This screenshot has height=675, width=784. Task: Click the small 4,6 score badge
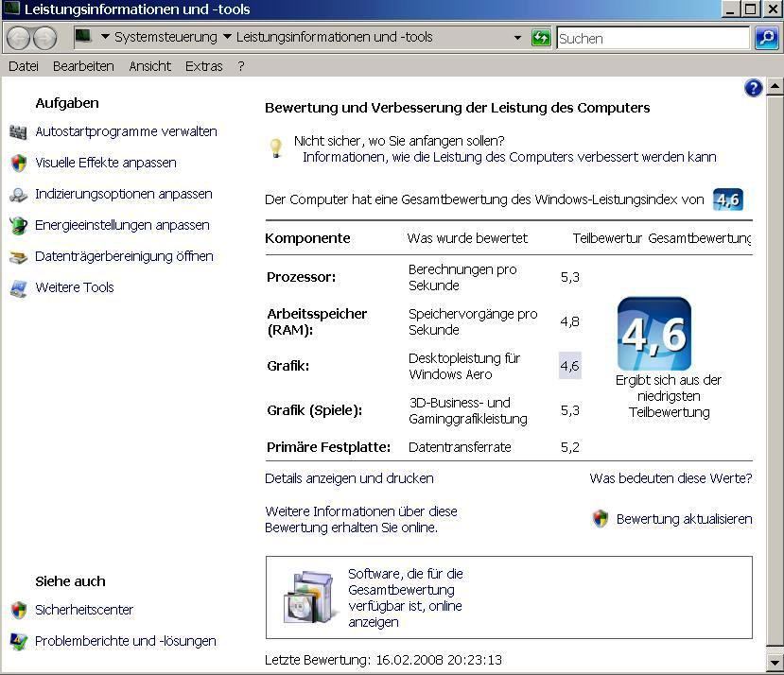point(728,199)
